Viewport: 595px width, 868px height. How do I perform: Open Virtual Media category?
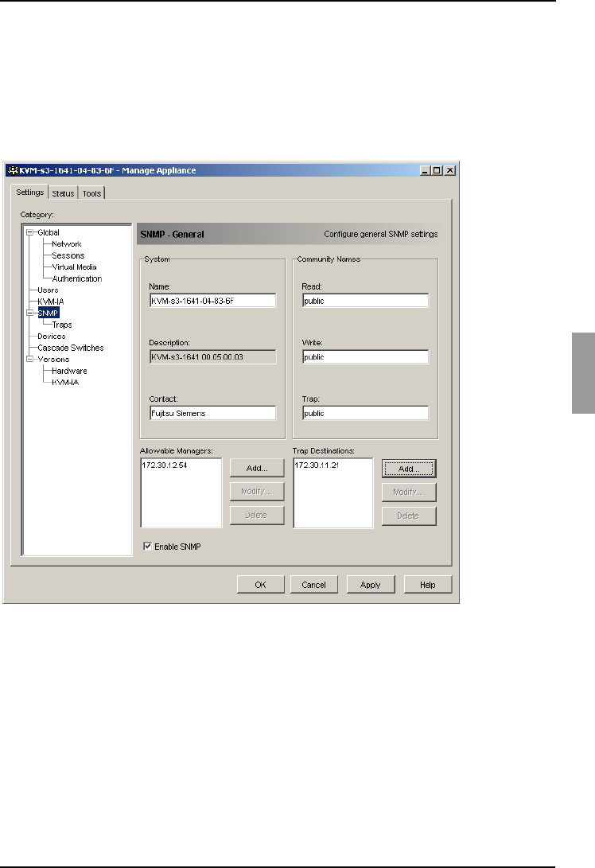[74, 267]
